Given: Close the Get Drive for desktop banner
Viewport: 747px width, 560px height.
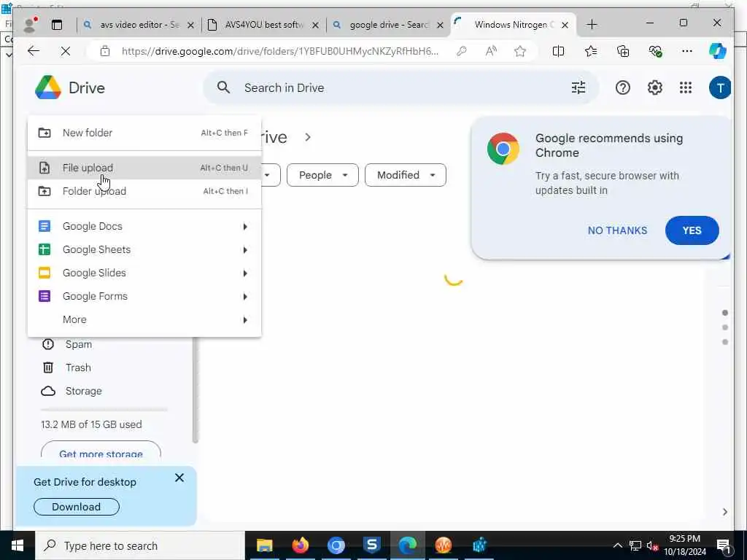Looking at the screenshot, I should click(x=179, y=478).
